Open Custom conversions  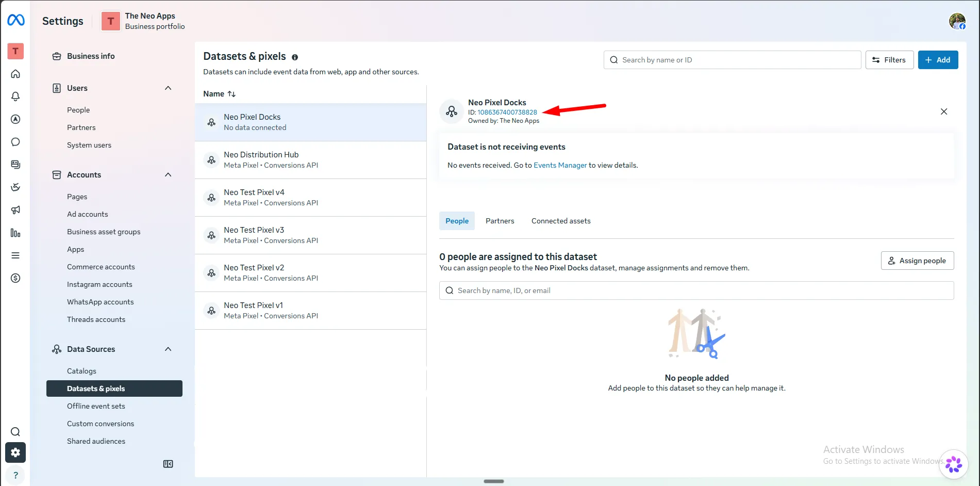click(x=101, y=424)
